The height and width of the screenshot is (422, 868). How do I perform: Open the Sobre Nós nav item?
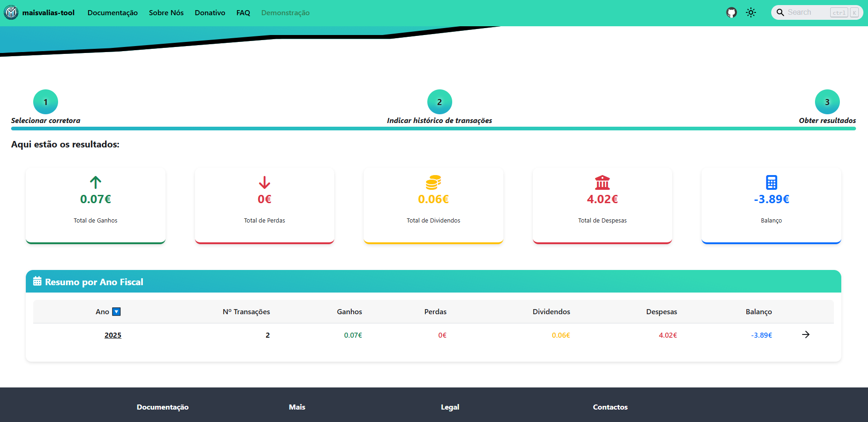[x=166, y=13]
